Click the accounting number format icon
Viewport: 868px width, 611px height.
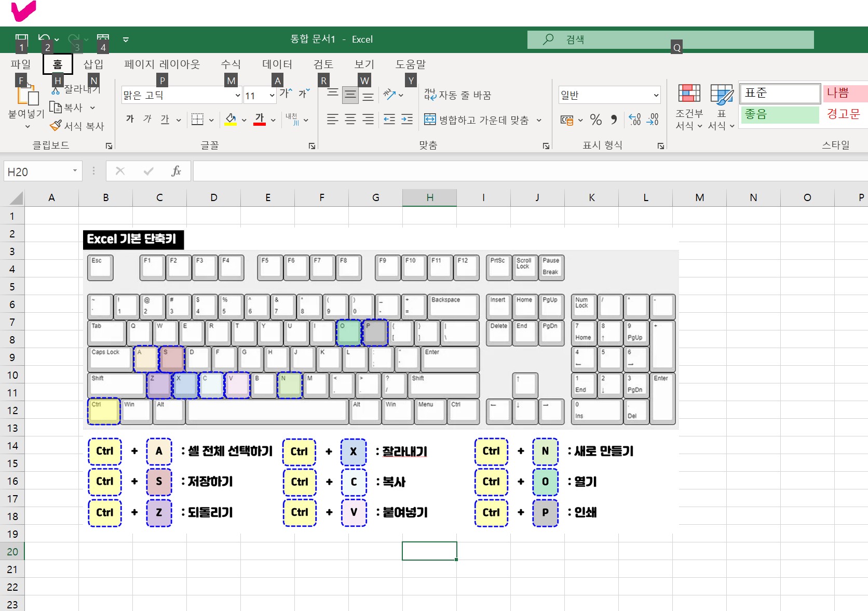point(567,120)
